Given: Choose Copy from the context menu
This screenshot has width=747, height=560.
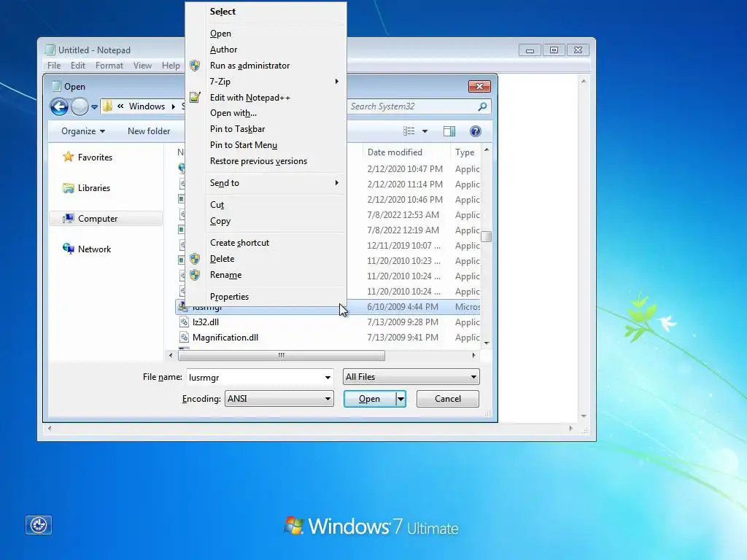Looking at the screenshot, I should (x=220, y=221).
